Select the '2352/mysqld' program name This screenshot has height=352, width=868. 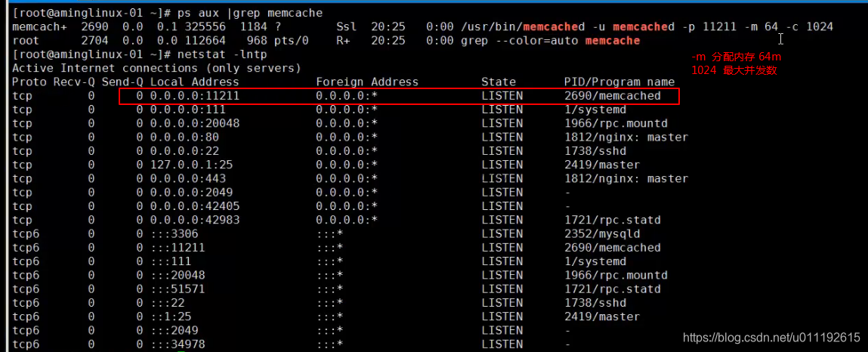[x=602, y=233]
